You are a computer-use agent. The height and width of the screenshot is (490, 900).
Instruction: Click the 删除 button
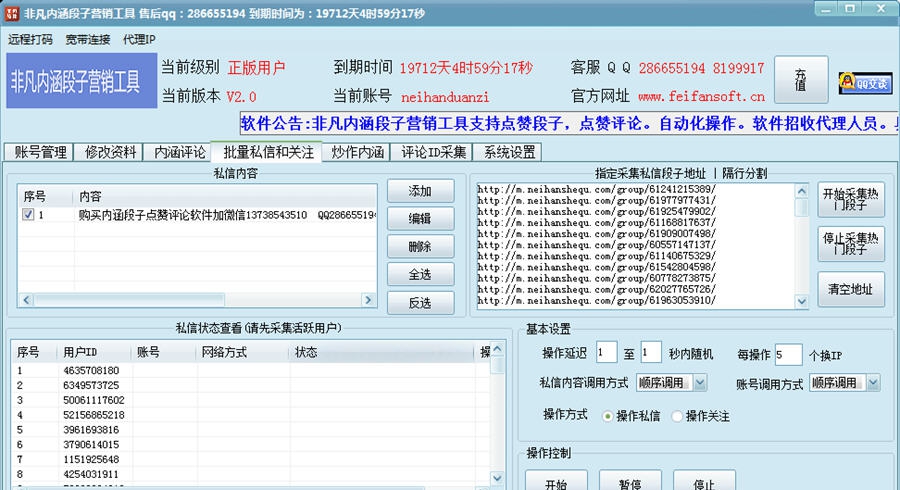click(x=420, y=247)
